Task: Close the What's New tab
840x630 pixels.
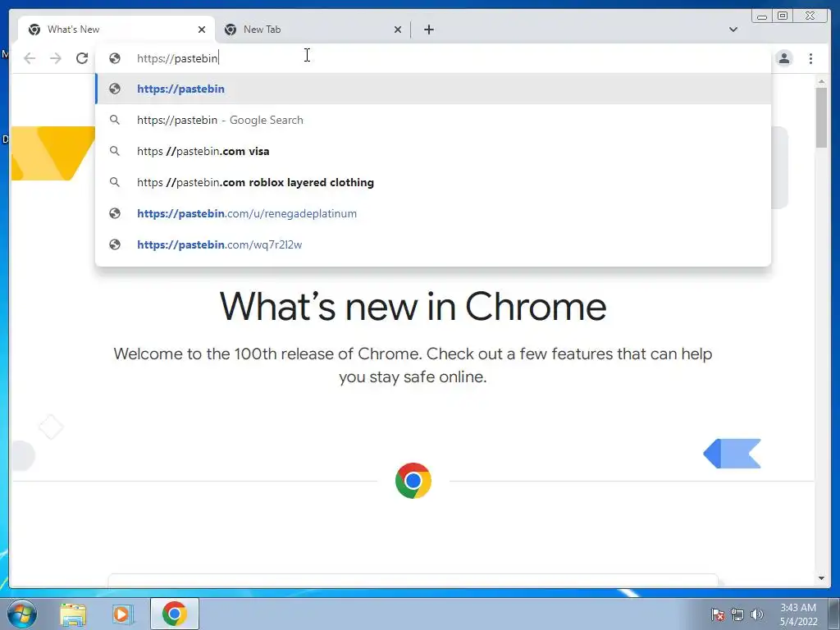Action: [202, 30]
